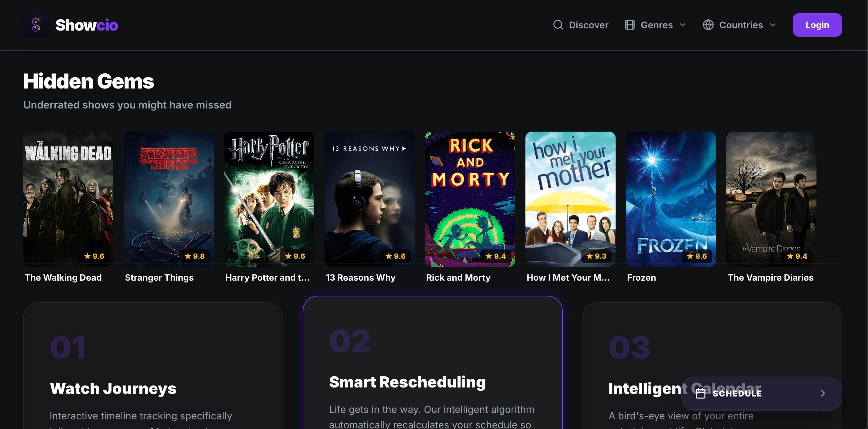Image resolution: width=868 pixels, height=429 pixels.
Task: Open the Stranger Things poster
Action: pyautogui.click(x=168, y=199)
